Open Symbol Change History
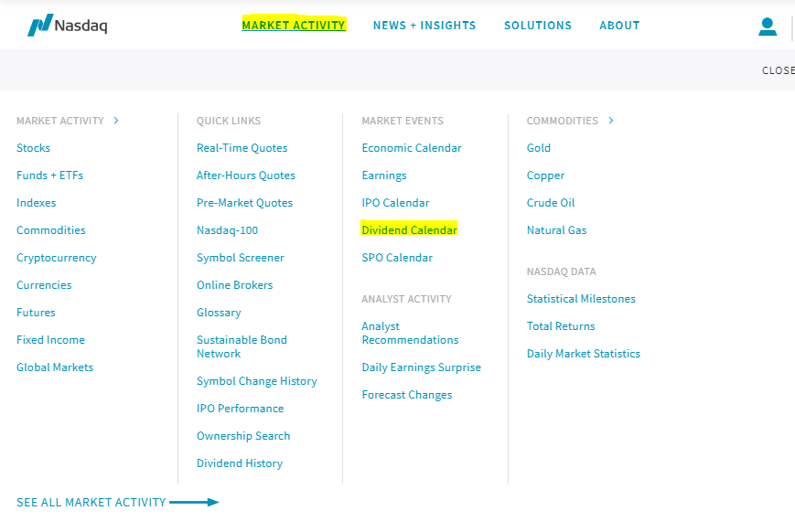795x532 pixels. 256,381
